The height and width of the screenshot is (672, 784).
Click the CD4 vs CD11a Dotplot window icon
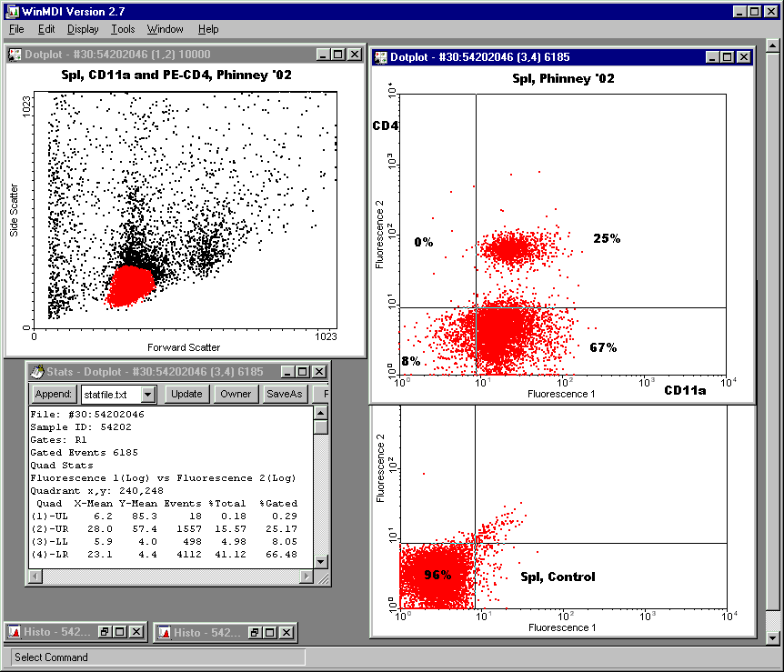[x=379, y=57]
